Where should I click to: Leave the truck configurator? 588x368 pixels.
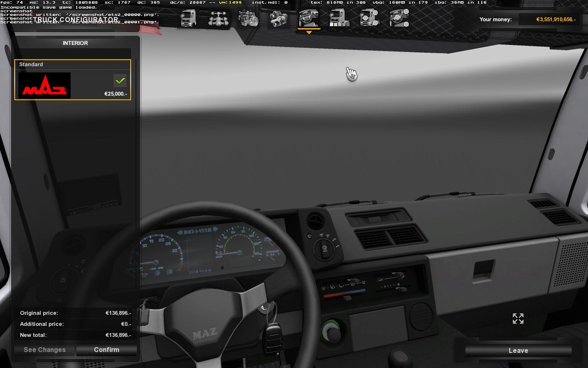pyautogui.click(x=518, y=350)
